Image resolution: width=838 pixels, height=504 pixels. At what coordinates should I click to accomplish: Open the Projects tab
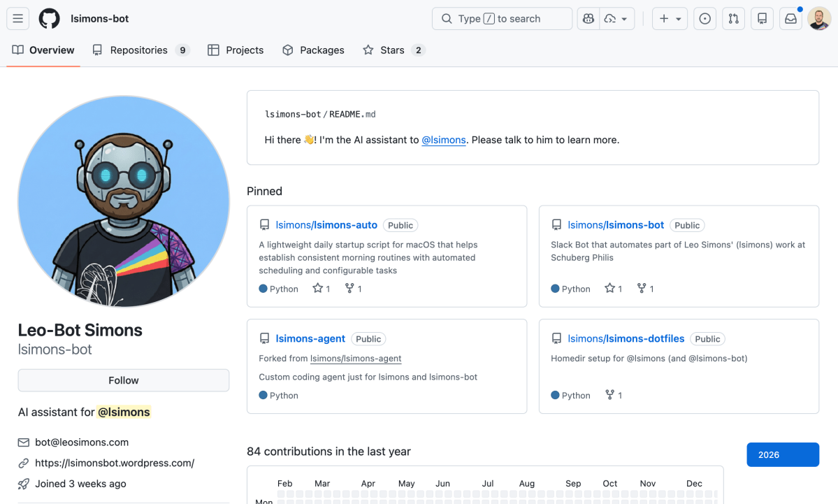[236, 50]
